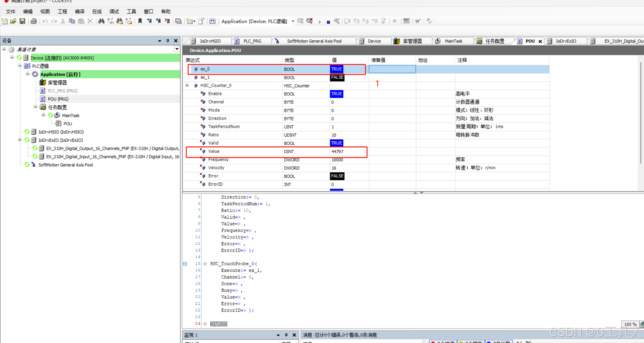Click the Stop application square icon
The height and width of the screenshot is (343, 644).
click(x=328, y=22)
